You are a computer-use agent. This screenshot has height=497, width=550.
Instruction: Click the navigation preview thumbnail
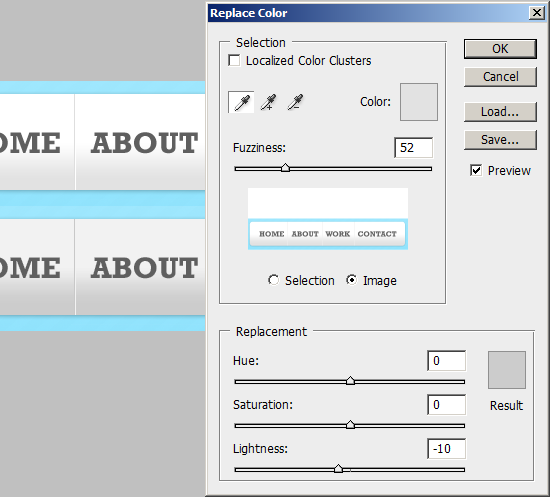point(328,219)
